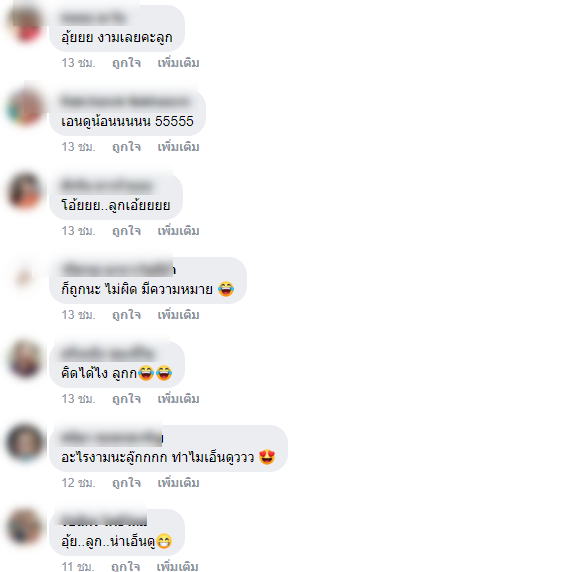
Task: Click the avatar beside the "เอนดูน้อนนนนน 55555" comment
Action: [25, 107]
